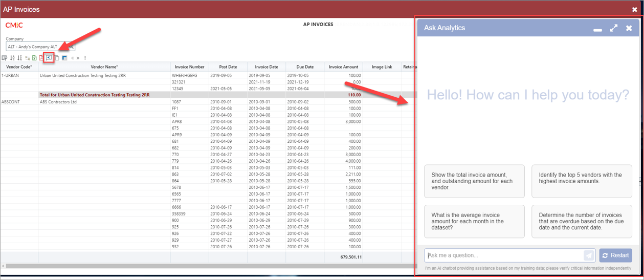This screenshot has height=280, width=644.
Task: Click the horizontal scrollbar under the invoice grid
Action: tap(205, 266)
